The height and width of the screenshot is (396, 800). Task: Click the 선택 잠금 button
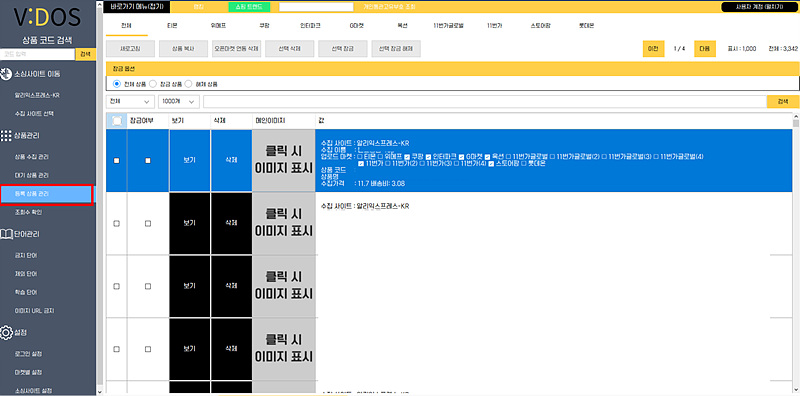pos(343,48)
